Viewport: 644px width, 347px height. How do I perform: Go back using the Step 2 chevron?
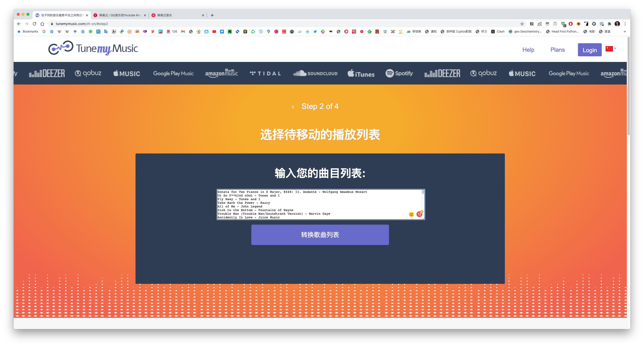click(x=293, y=107)
